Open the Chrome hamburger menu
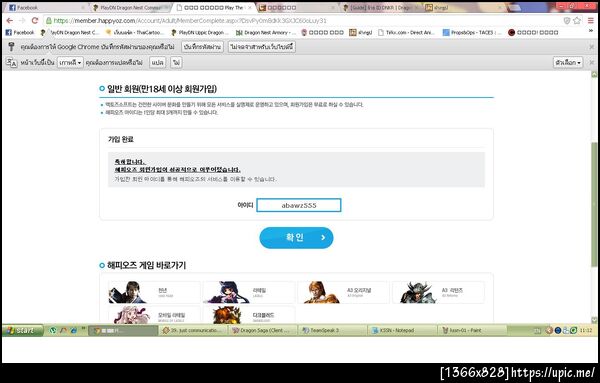The image size is (600, 383). 591,21
